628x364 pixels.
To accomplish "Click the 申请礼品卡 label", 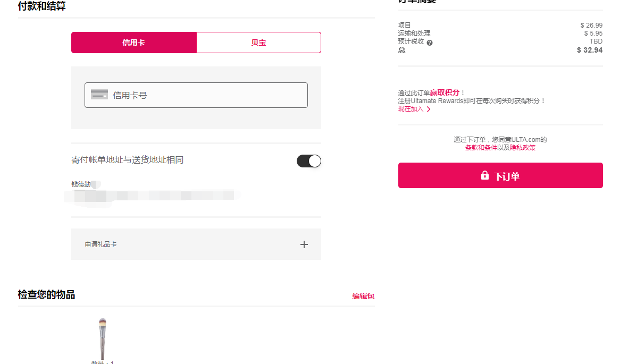I will pos(101,244).
